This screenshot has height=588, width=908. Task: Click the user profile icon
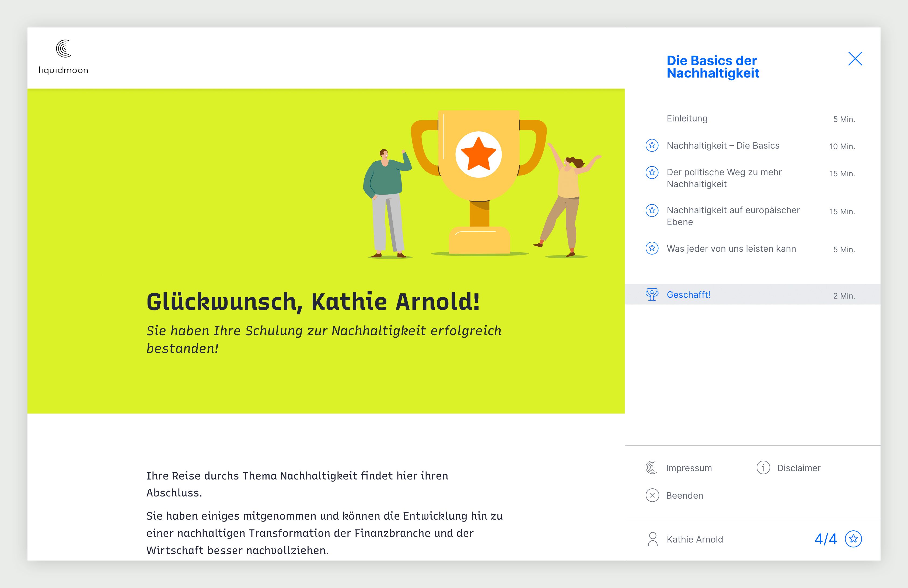coord(653,539)
